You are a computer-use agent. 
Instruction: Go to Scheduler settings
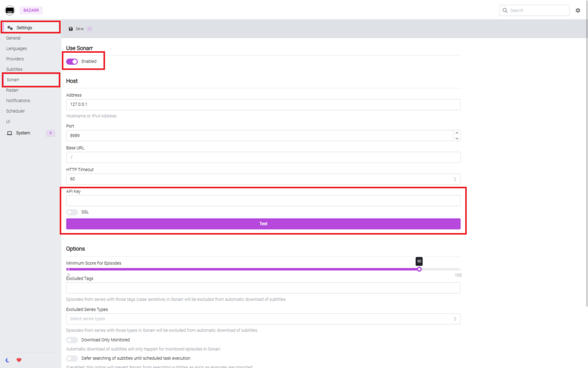click(x=16, y=111)
